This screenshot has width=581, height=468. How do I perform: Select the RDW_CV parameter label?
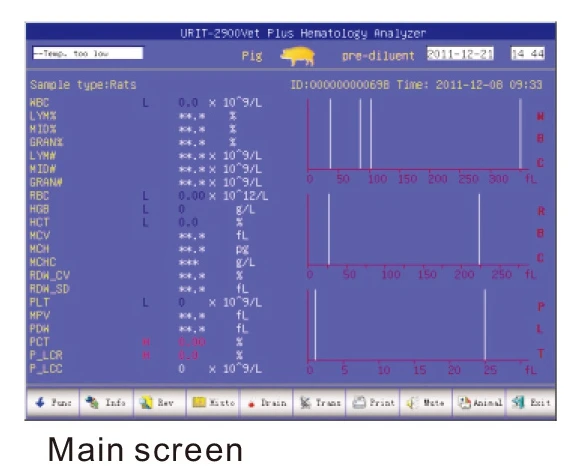pos(50,275)
